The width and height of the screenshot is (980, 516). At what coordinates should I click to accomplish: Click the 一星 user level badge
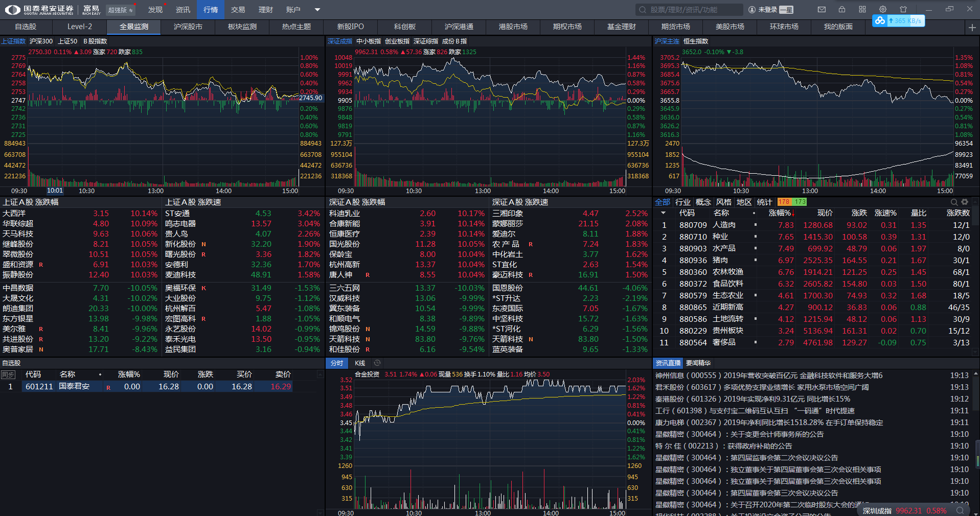pos(786,10)
